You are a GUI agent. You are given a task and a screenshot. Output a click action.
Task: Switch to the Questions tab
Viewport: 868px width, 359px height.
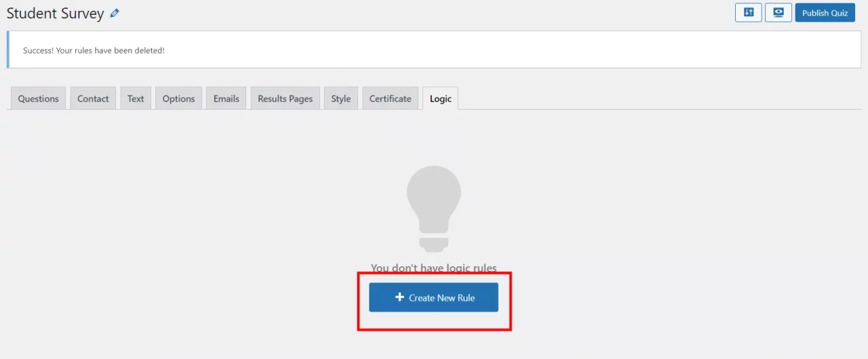[x=39, y=98]
